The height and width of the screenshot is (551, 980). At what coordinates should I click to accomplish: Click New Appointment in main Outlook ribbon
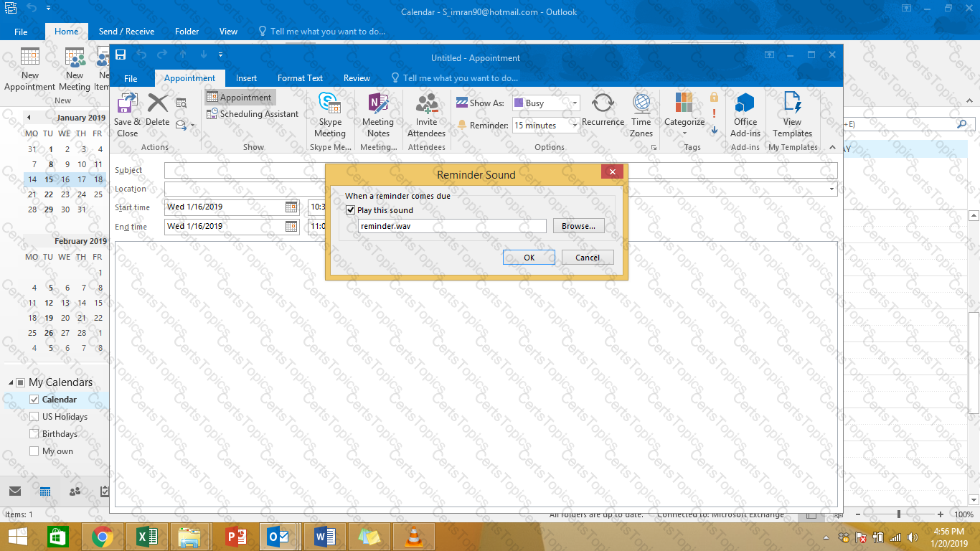coord(30,70)
